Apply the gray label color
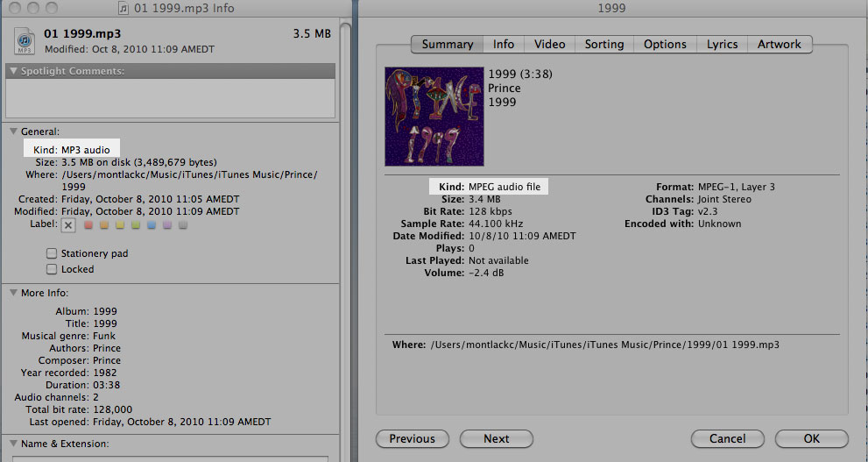The height and width of the screenshot is (462, 868). click(183, 225)
